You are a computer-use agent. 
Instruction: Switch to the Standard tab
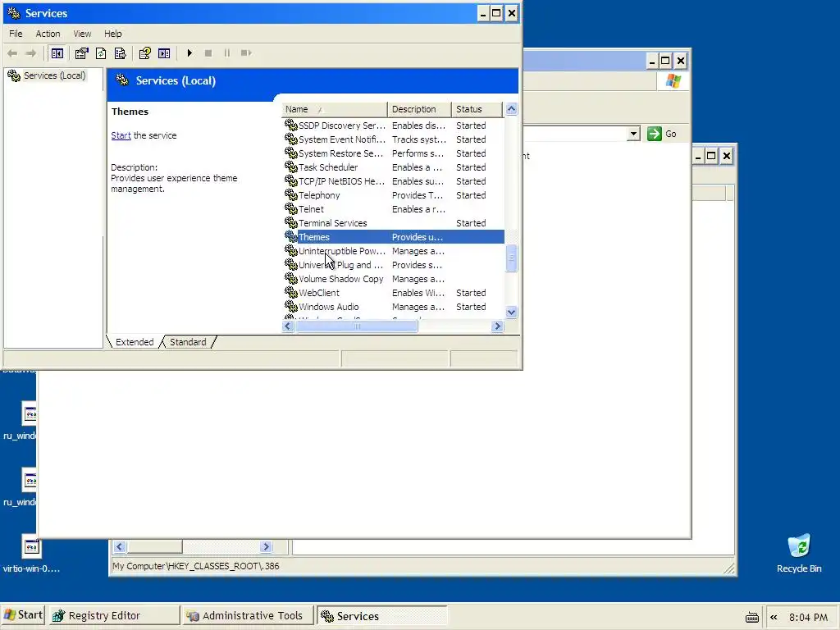tap(188, 342)
